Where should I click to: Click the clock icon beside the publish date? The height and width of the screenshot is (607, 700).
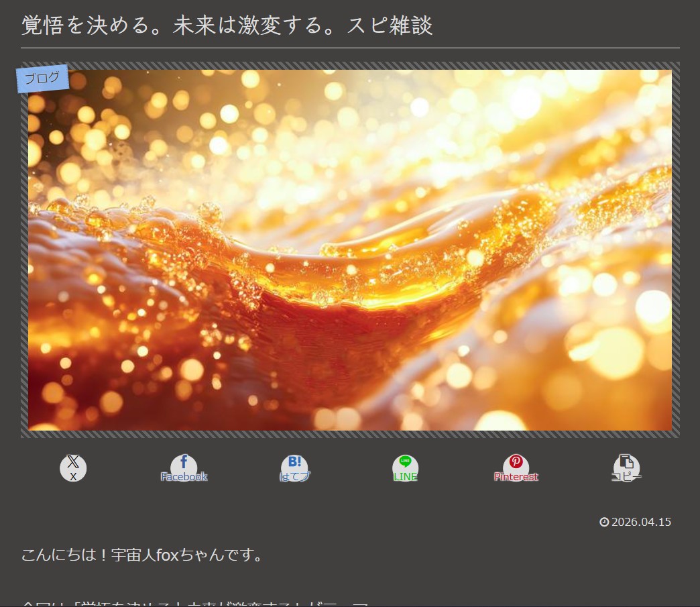click(605, 522)
